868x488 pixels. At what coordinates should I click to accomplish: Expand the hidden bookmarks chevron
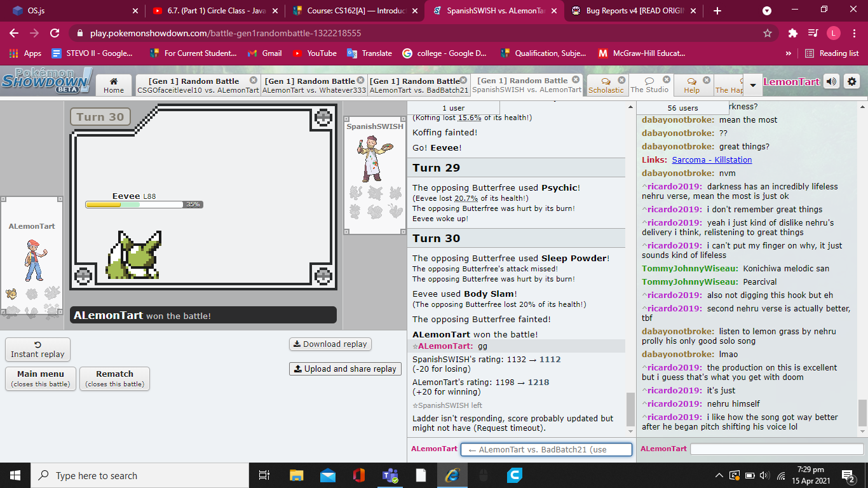(x=789, y=53)
